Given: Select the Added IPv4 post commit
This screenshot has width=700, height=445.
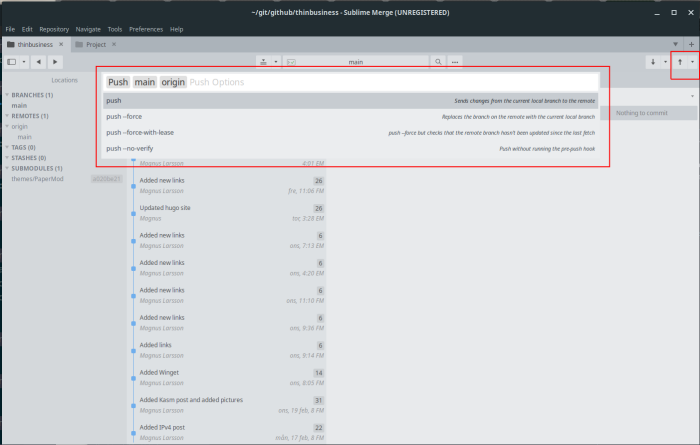Looking at the screenshot, I should 229,433.
